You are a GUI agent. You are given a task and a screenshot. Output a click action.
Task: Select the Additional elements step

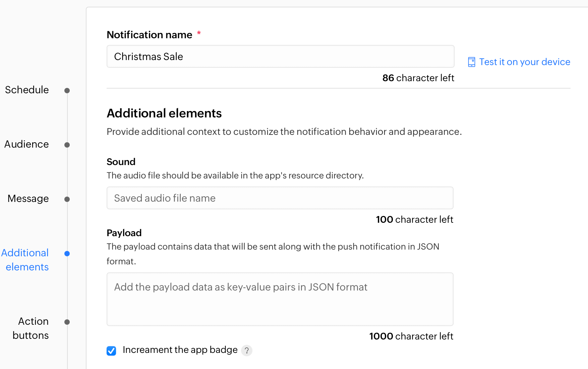coord(25,260)
